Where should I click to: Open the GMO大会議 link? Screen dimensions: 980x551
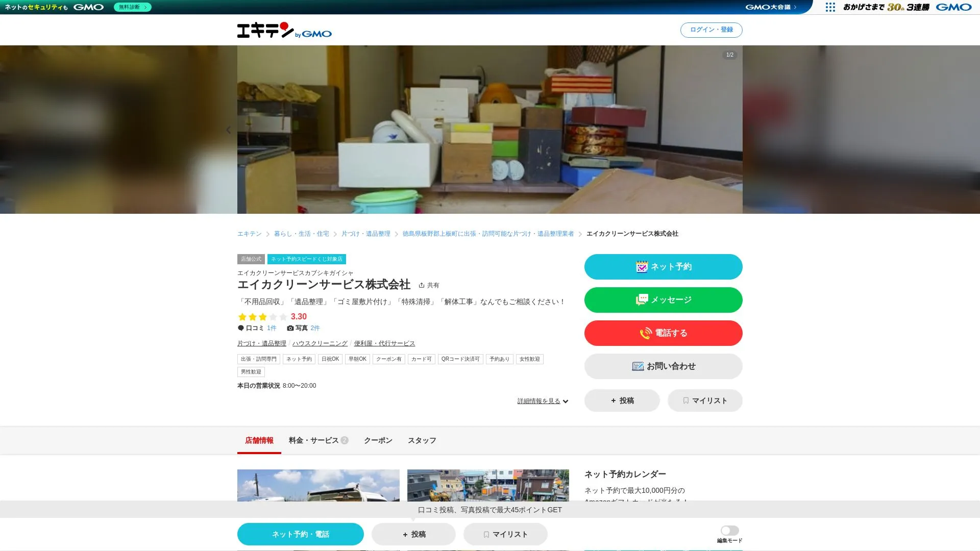[771, 7]
